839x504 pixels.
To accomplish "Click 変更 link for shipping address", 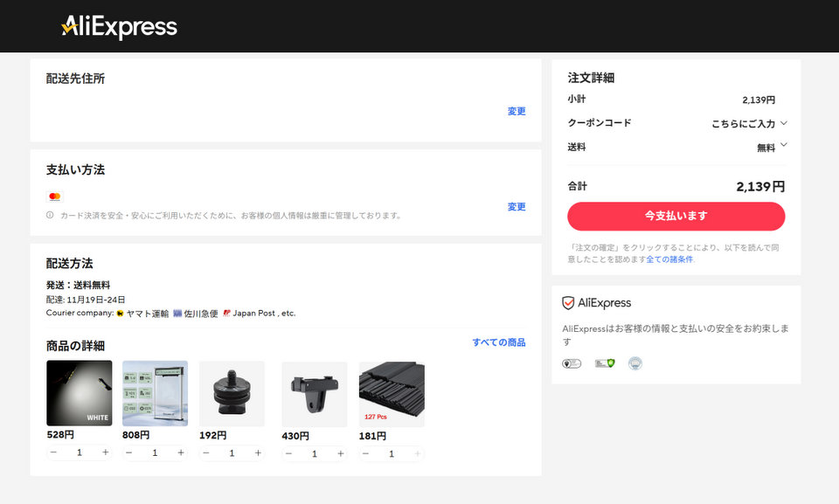I will click(x=517, y=112).
